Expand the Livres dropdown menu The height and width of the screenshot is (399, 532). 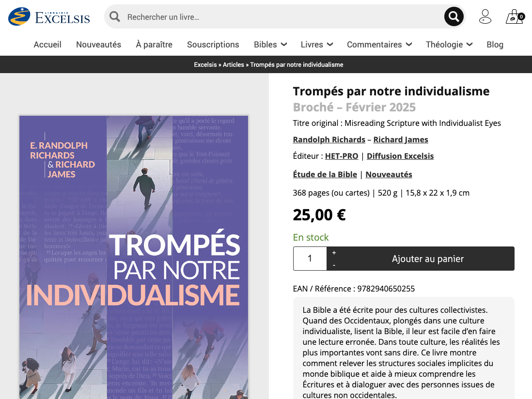pyautogui.click(x=317, y=45)
